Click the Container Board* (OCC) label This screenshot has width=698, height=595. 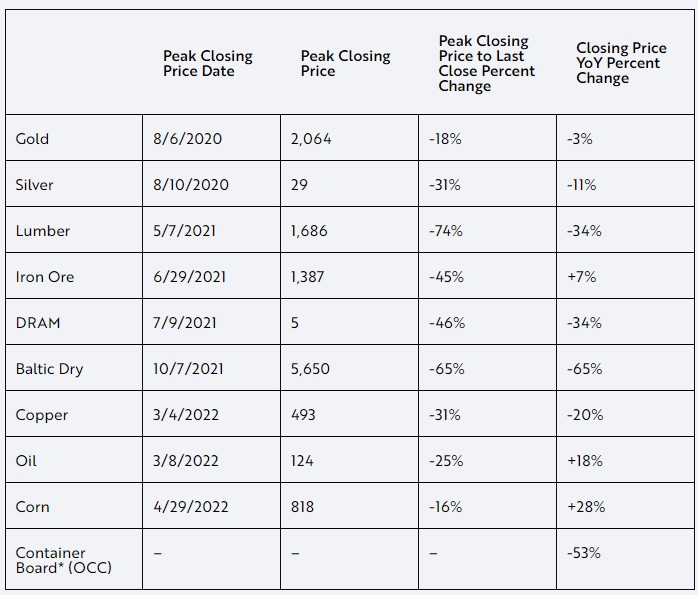pos(63,560)
